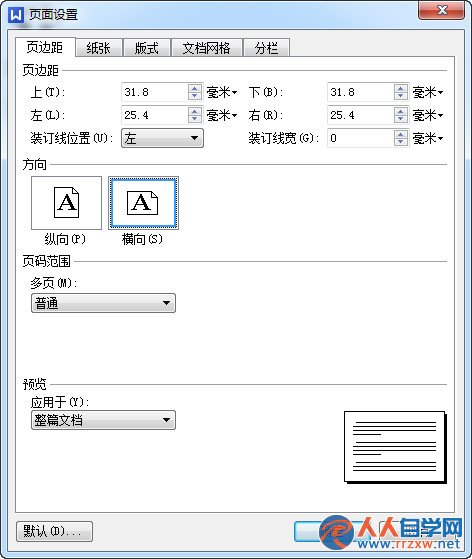Switch to the 纸张 paper tab

[99, 48]
